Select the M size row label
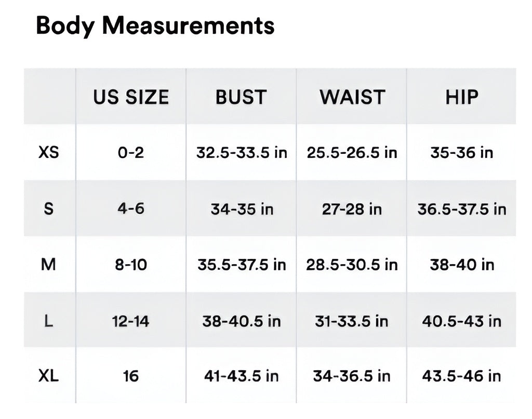The height and width of the screenshot is (419, 532). 49,265
